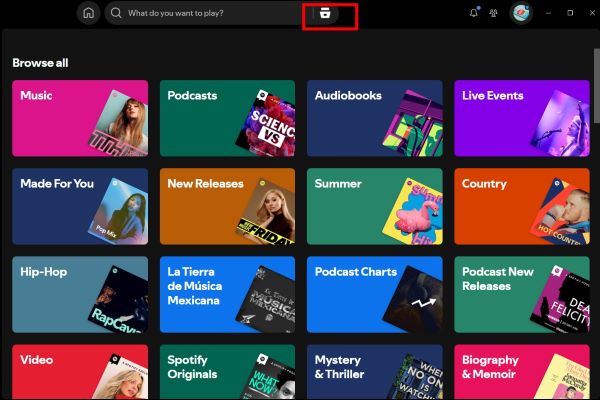Open the Summer category card

click(375, 206)
